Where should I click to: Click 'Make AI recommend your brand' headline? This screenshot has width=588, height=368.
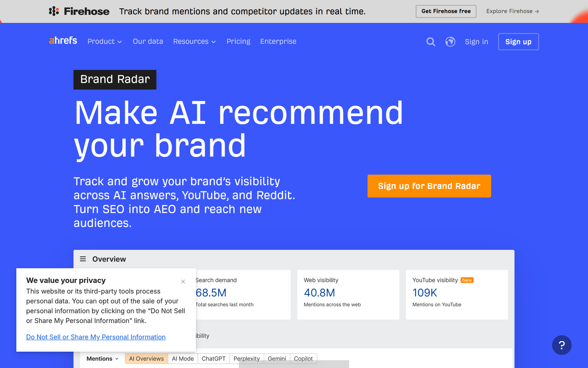pyautogui.click(x=239, y=130)
